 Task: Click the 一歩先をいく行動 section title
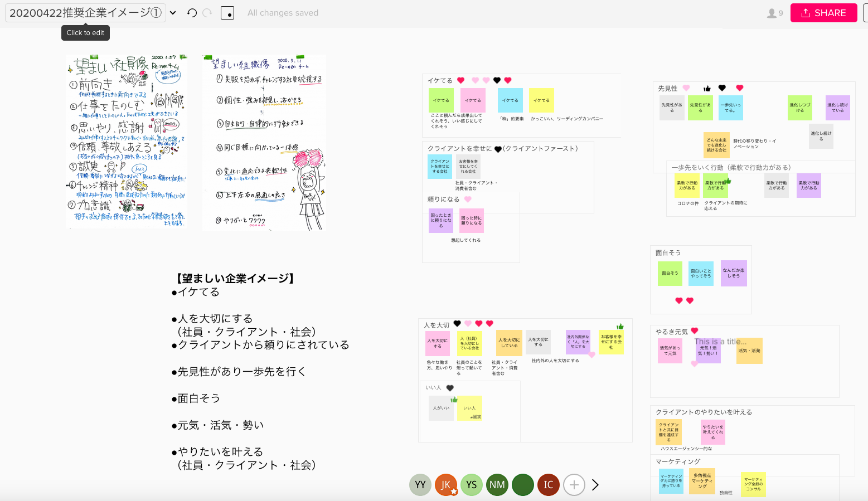(731, 167)
